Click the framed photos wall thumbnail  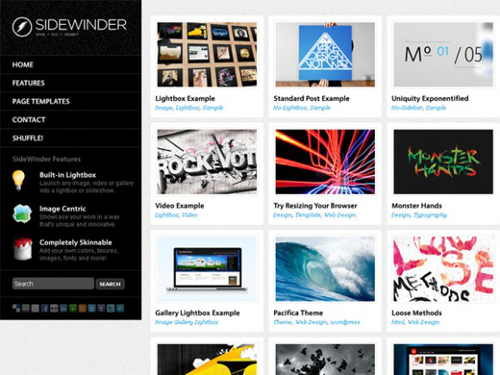(x=207, y=55)
